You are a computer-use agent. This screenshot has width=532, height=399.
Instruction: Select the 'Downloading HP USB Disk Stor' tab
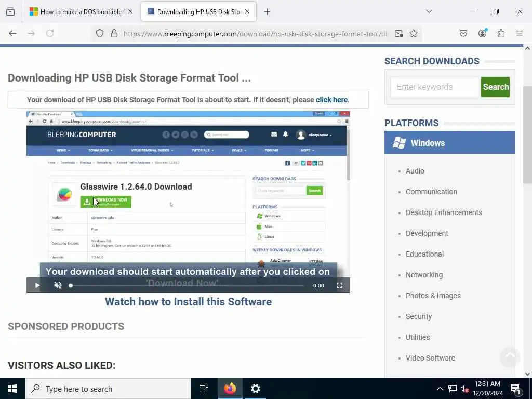(199, 12)
